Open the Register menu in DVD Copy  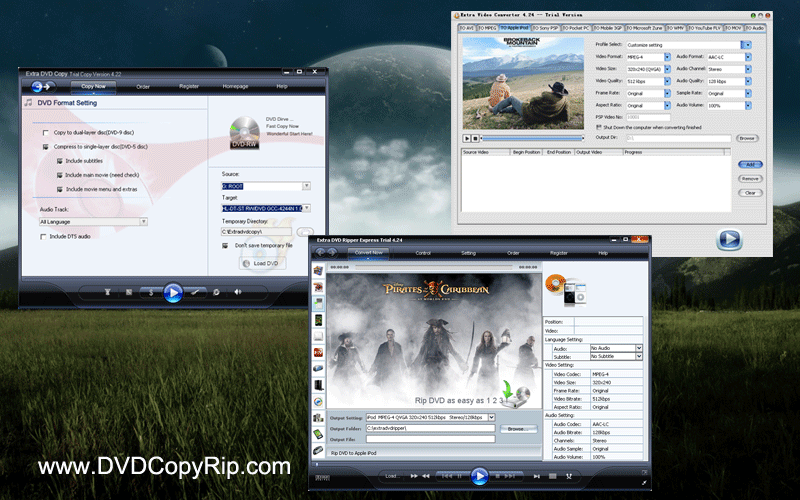point(189,86)
